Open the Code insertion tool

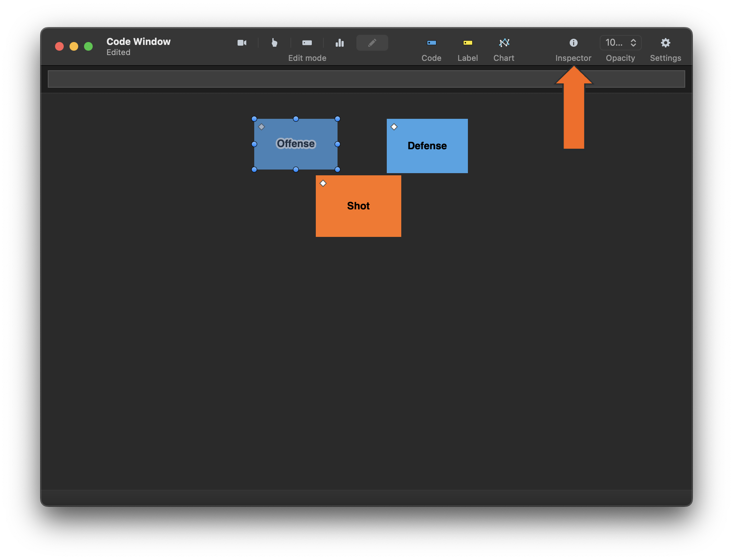[431, 42]
